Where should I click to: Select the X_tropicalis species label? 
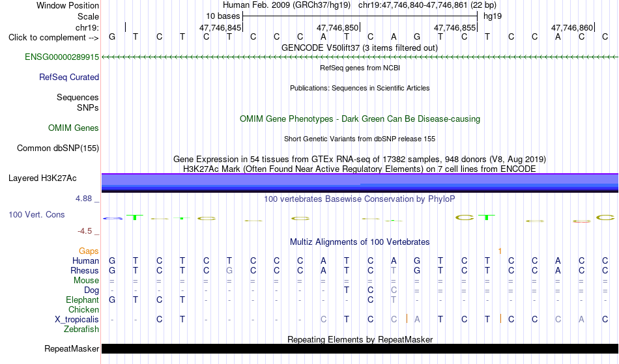tap(77, 320)
